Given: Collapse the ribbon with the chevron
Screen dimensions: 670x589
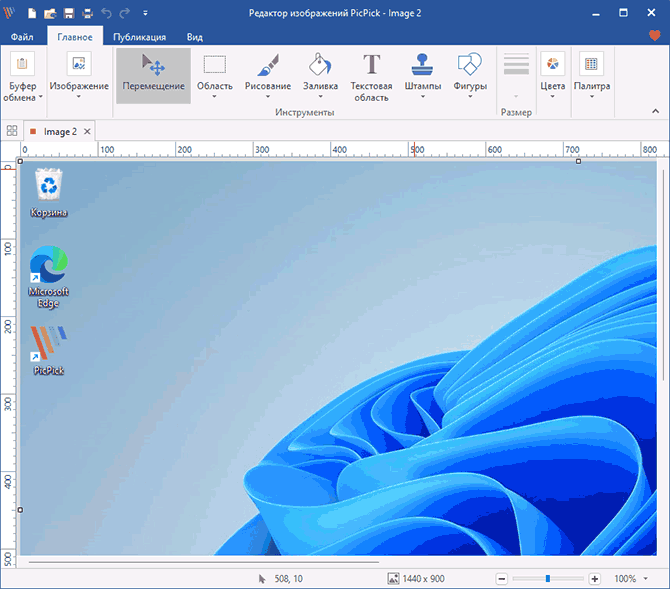Looking at the screenshot, I should click(655, 111).
